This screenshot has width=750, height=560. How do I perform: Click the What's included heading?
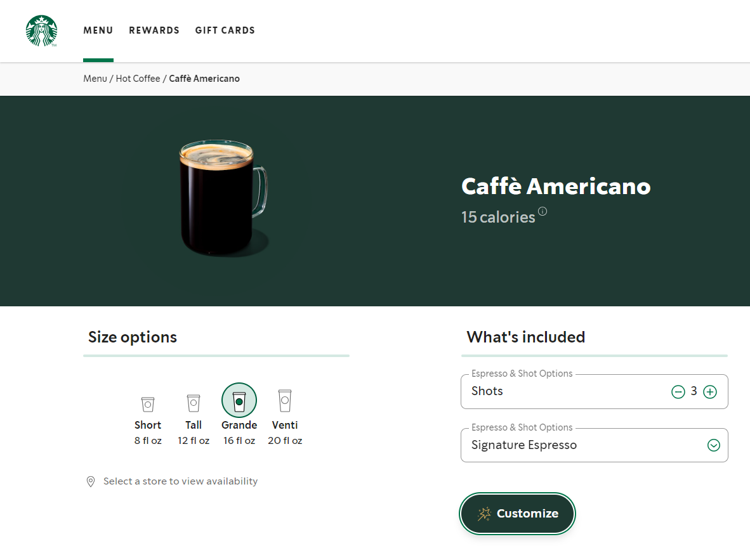pos(525,337)
